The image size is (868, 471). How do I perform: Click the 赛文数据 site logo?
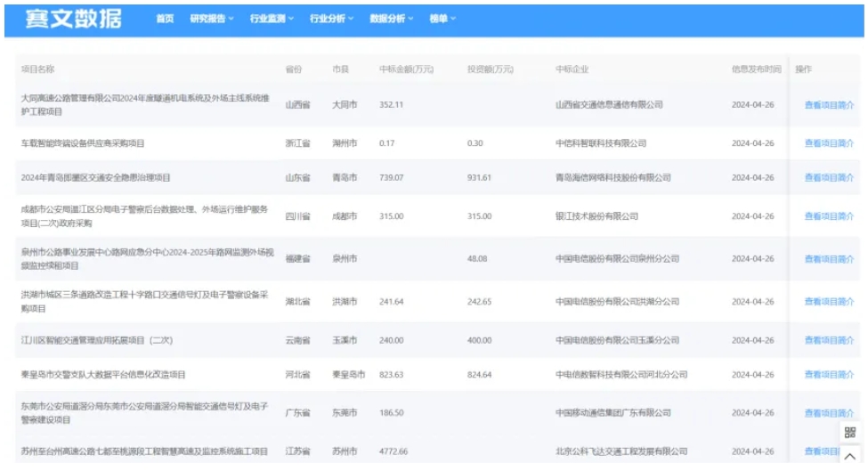[73, 19]
